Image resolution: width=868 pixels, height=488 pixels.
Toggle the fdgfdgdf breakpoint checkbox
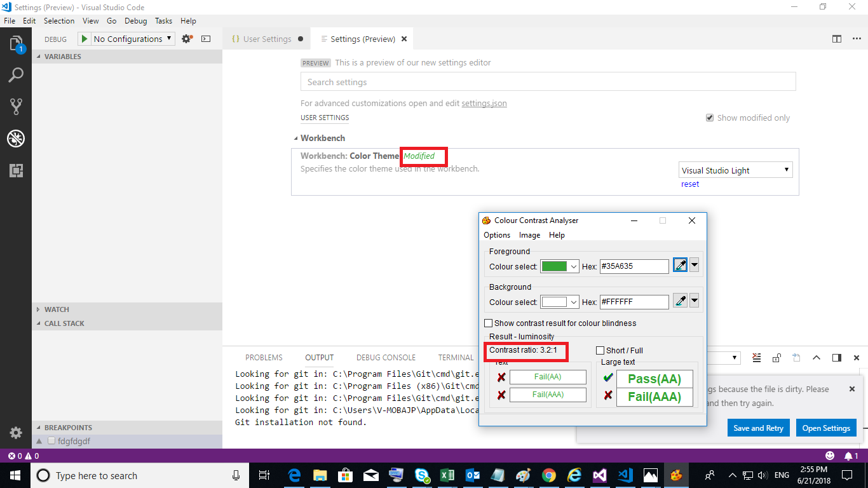[51, 441]
